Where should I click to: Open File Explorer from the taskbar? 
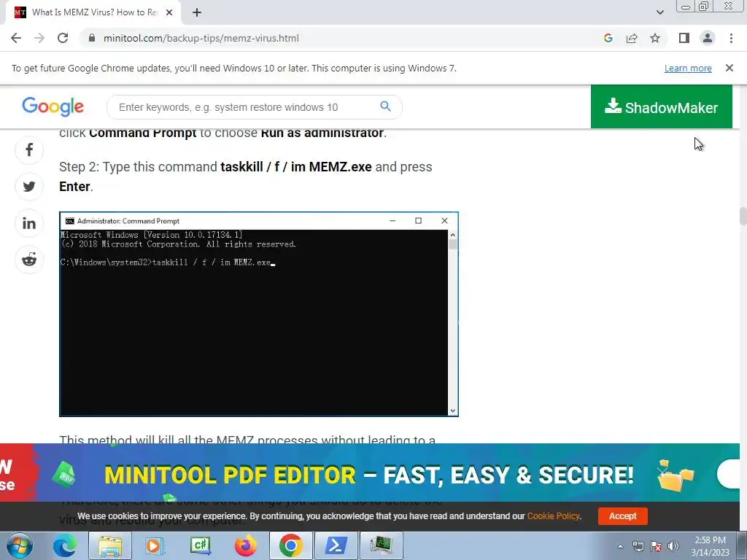tap(111, 545)
